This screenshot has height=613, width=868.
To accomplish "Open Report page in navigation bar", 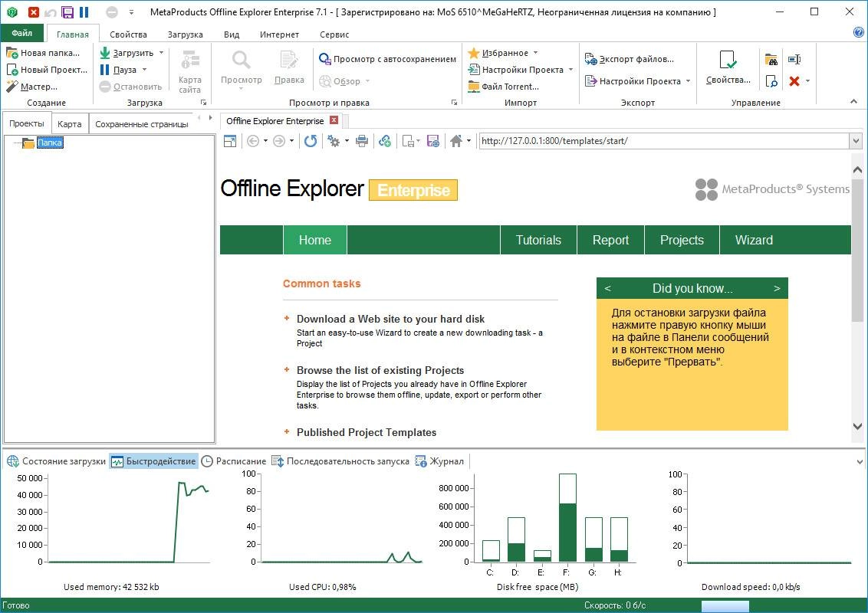I will 610,240.
